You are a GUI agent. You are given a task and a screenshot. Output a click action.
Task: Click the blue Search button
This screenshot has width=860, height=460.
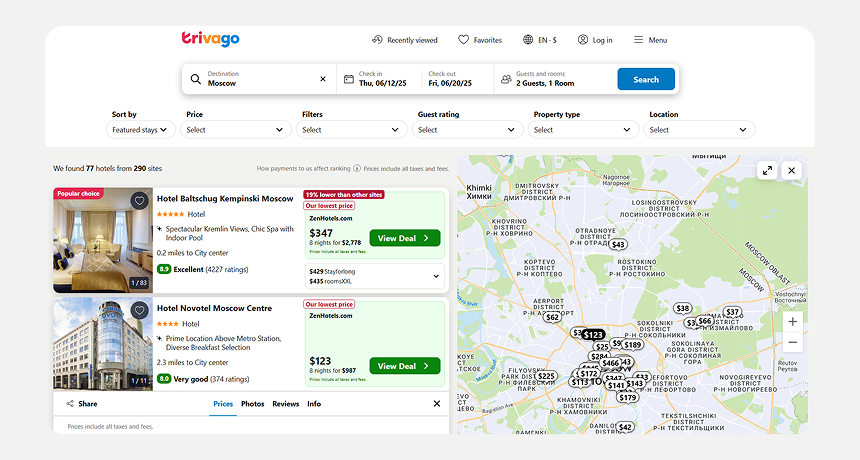(646, 79)
